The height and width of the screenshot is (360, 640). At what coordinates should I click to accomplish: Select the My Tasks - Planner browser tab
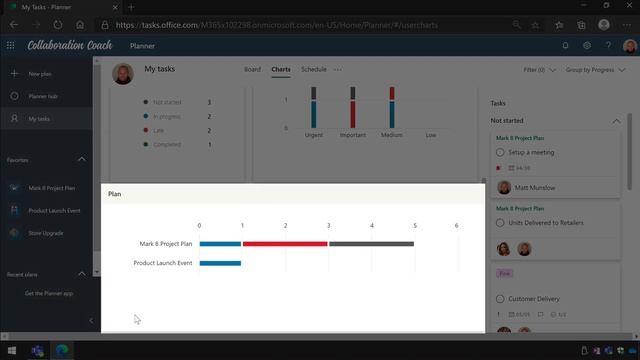pyautogui.click(x=63, y=7)
